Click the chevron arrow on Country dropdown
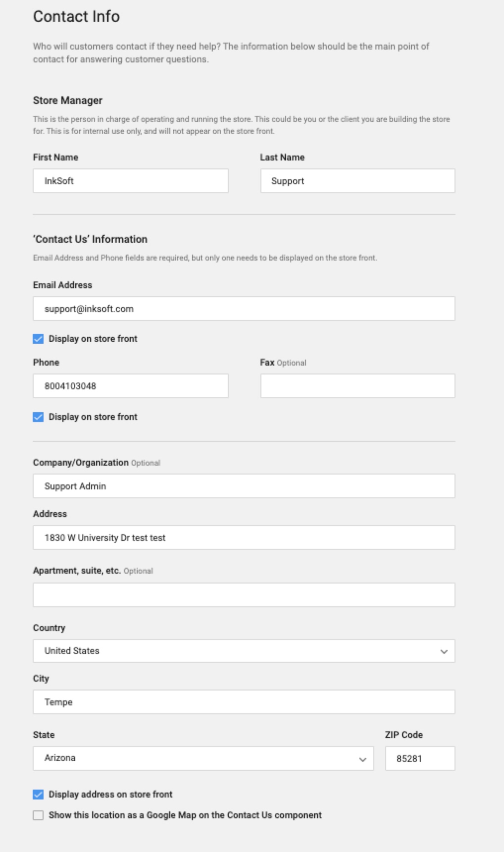Image resolution: width=504 pixels, height=852 pixels. click(x=444, y=651)
